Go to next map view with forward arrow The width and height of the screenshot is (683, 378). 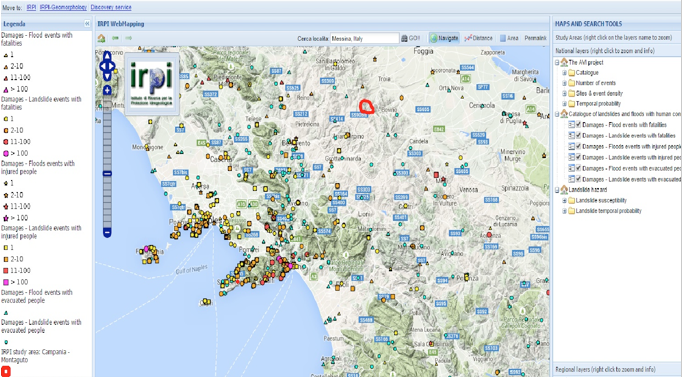pos(128,38)
